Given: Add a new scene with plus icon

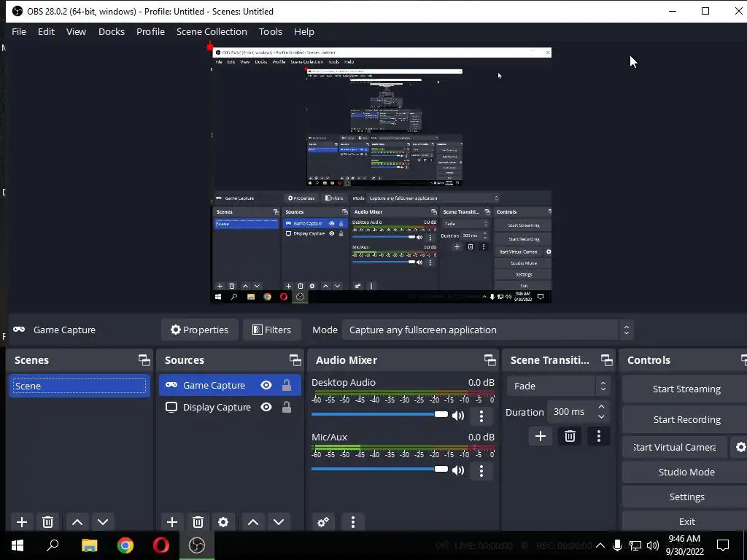Looking at the screenshot, I should tap(21, 522).
